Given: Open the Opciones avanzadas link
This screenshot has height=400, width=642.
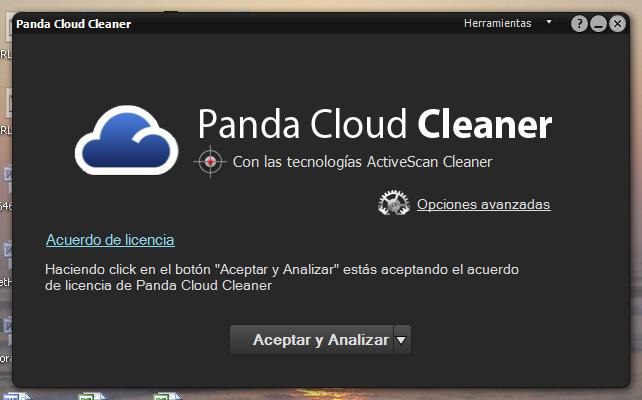Looking at the screenshot, I should (484, 204).
